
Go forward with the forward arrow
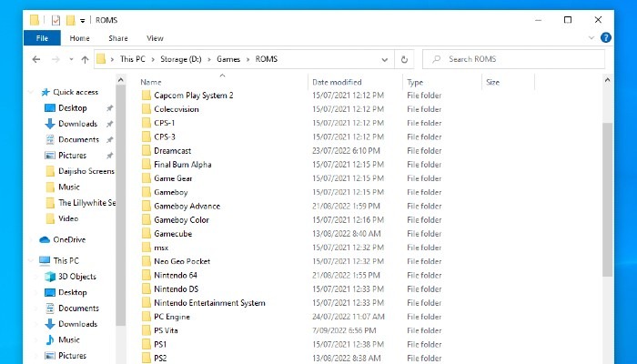point(56,59)
